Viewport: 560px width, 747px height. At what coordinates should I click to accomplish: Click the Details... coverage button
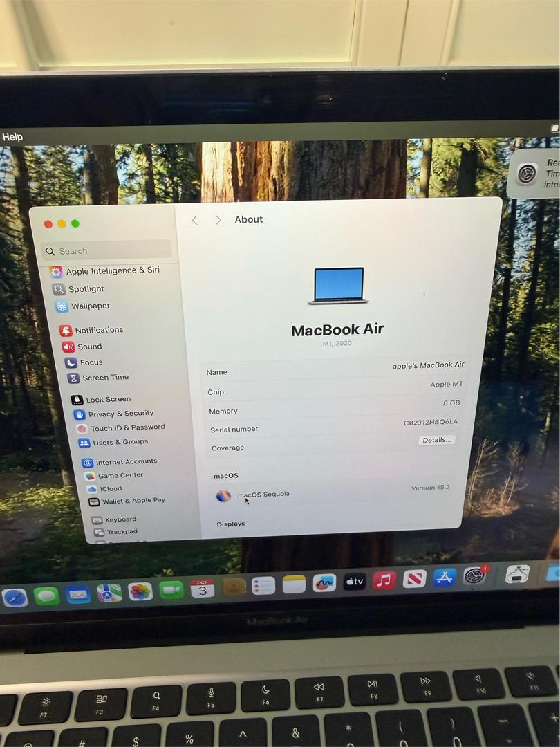(x=436, y=440)
